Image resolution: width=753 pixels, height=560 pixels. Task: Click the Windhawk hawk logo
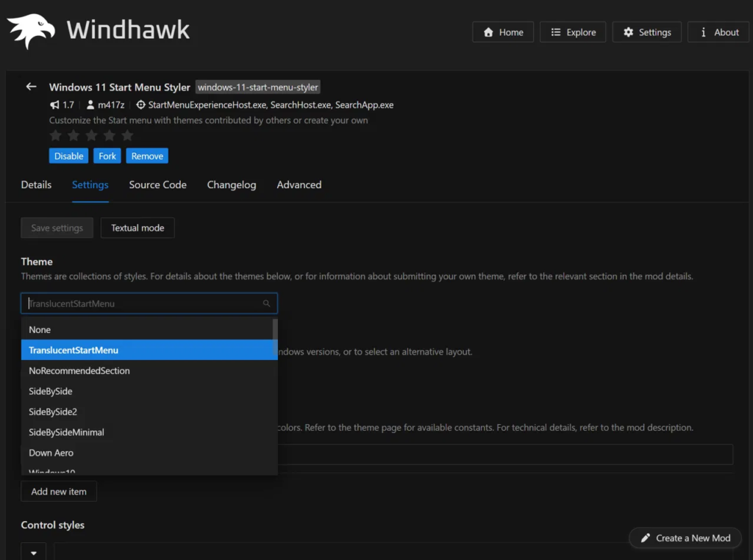pos(31,31)
